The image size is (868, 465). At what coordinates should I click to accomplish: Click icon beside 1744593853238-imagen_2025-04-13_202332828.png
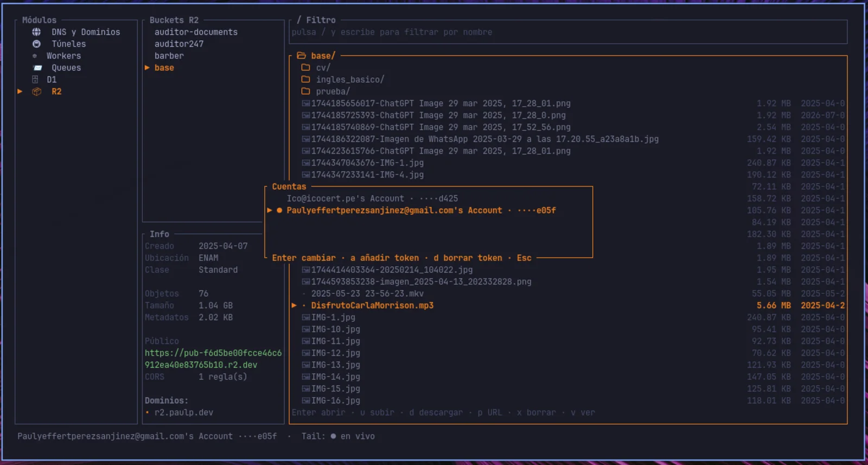(x=306, y=282)
